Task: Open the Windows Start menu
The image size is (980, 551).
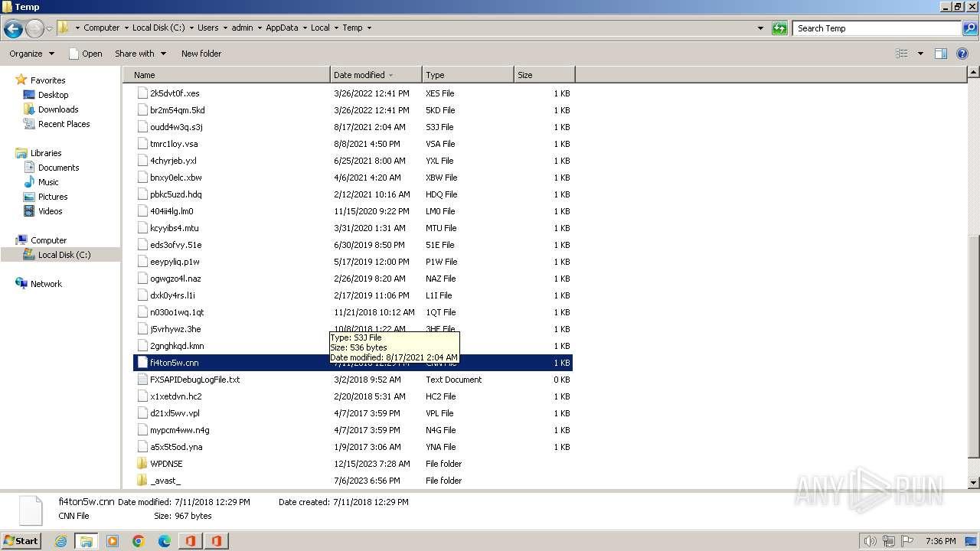Action: (21, 540)
